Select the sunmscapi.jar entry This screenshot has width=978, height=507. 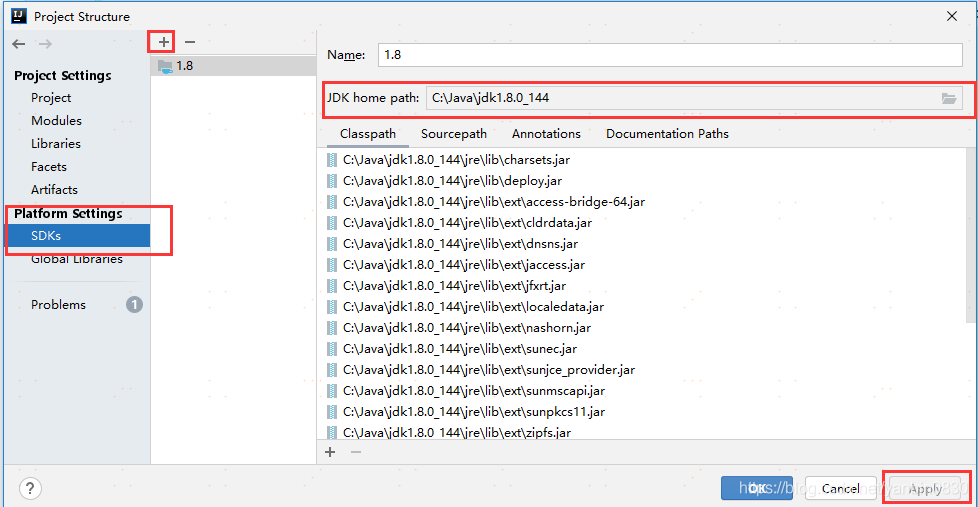pos(474,390)
